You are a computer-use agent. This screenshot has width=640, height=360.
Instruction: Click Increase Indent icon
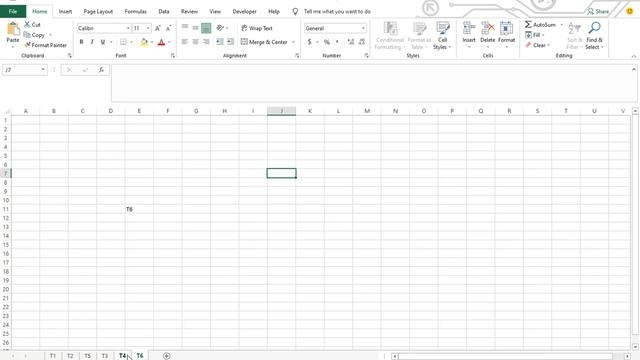[x=231, y=42]
